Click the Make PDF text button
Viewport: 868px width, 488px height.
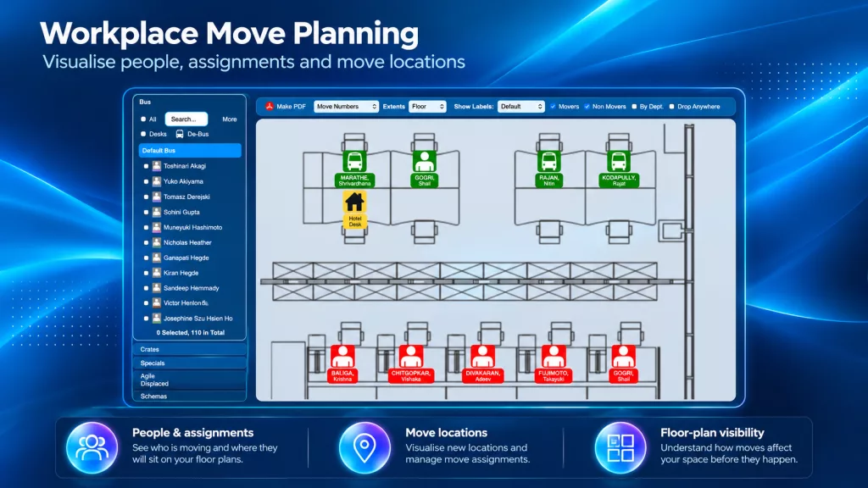click(291, 106)
